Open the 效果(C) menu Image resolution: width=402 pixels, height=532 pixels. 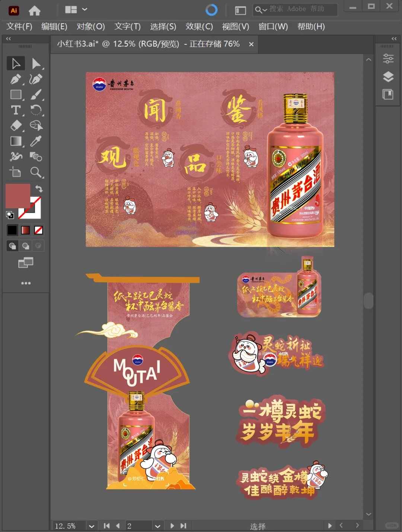click(199, 26)
